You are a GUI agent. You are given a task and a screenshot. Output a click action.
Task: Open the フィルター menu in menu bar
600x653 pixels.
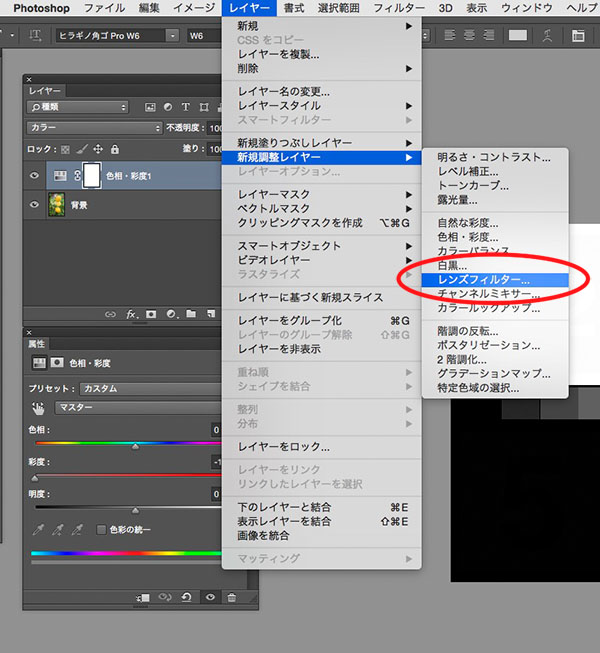(x=399, y=8)
